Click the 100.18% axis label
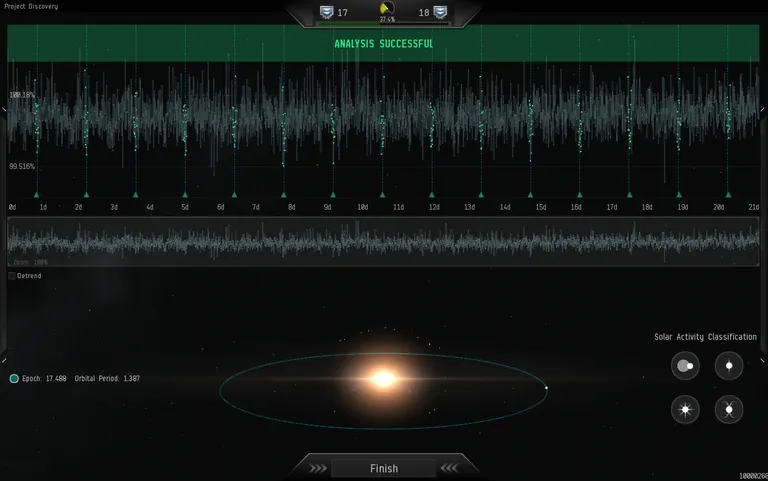This screenshot has height=481, width=768. [x=22, y=95]
